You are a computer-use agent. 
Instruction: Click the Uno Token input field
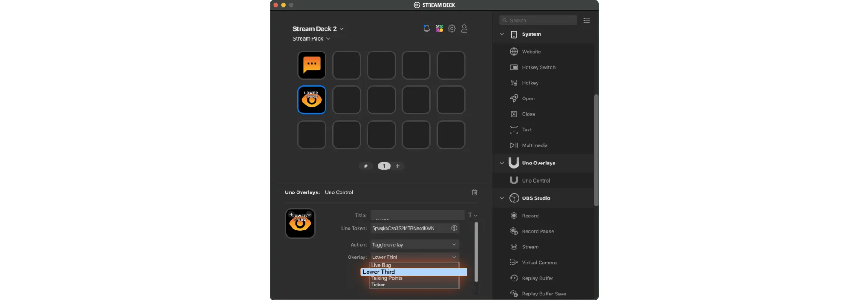[415, 228]
